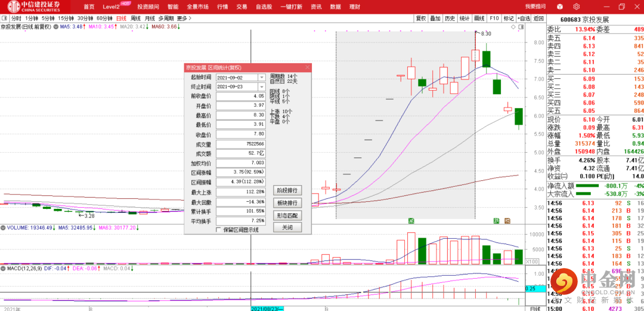Open the 标记 marker tool
Image resolution: width=644 pixels, height=311 pixels.
pyautogui.click(x=508, y=19)
